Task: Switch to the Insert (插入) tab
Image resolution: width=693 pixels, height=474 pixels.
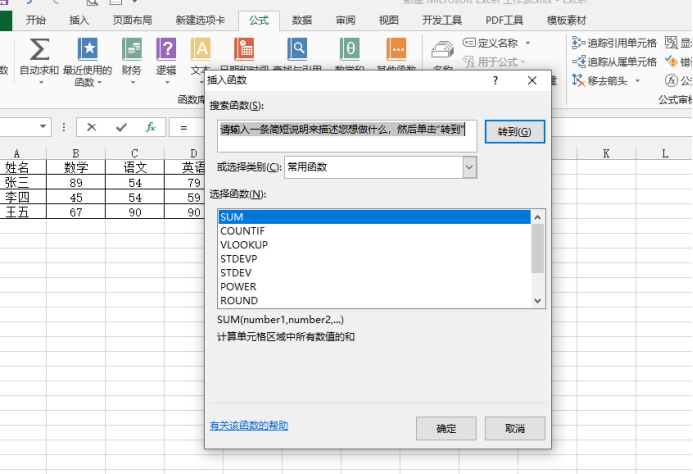Action: [79, 20]
